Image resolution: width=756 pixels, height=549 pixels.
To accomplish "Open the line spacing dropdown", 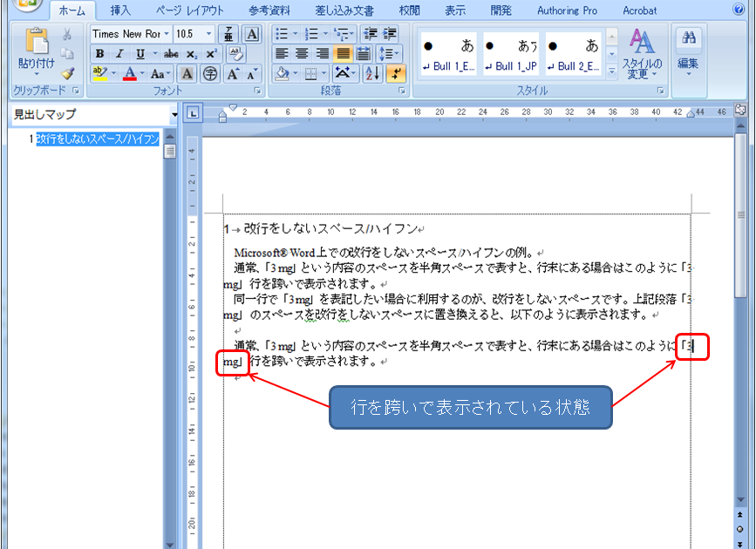I will (x=388, y=53).
